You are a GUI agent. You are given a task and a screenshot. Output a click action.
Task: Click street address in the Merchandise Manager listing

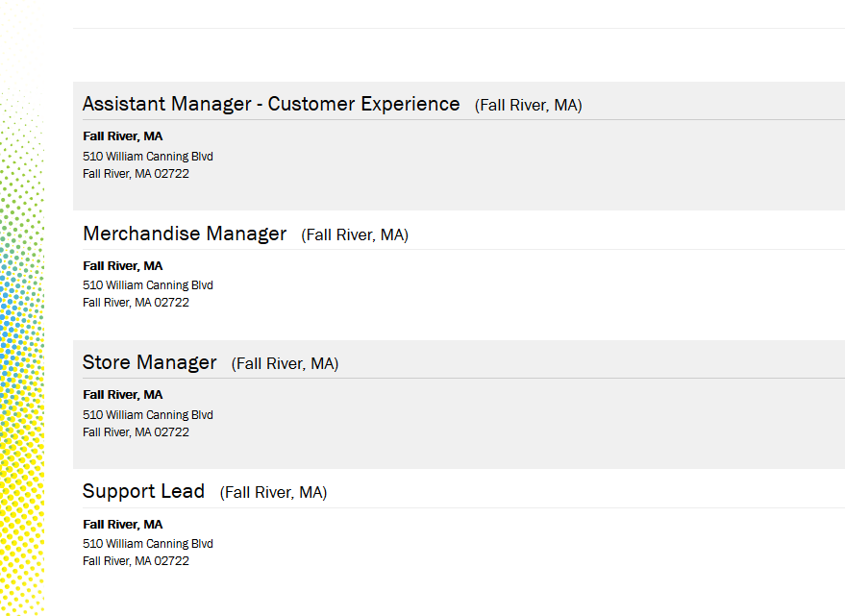click(148, 284)
